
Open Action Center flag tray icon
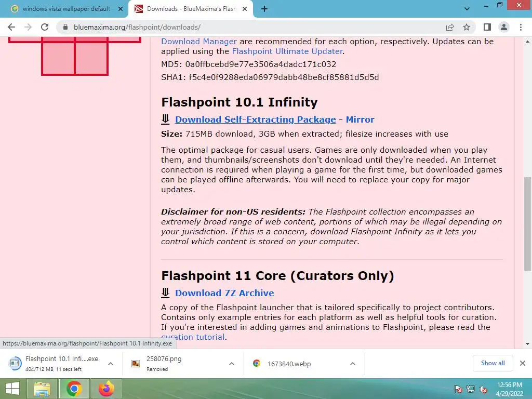[x=458, y=389]
